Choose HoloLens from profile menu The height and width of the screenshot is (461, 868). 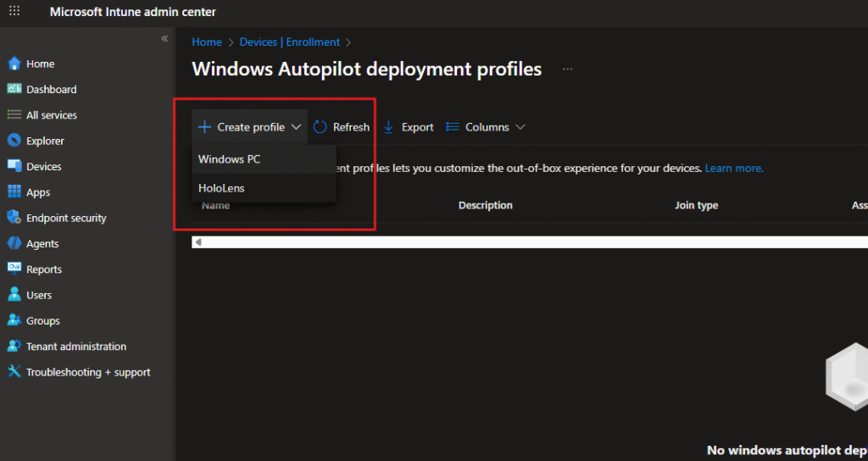click(221, 188)
